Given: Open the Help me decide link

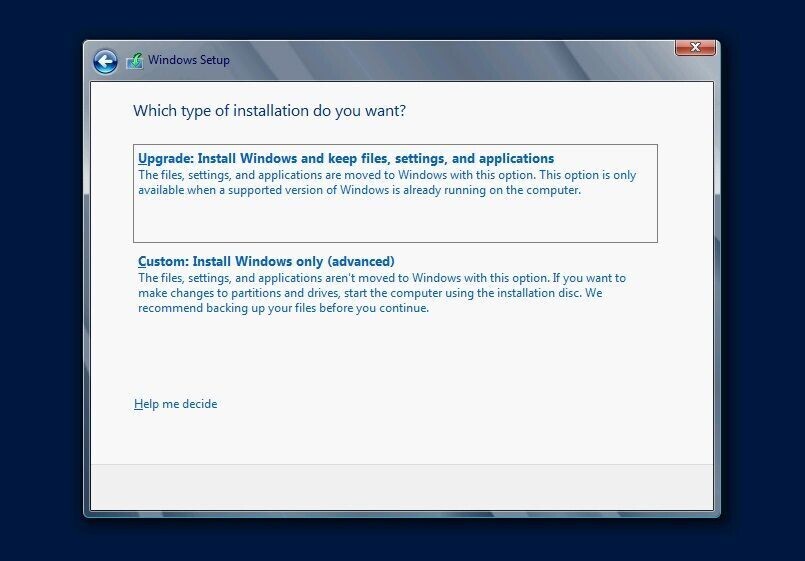Looking at the screenshot, I should pos(176,404).
